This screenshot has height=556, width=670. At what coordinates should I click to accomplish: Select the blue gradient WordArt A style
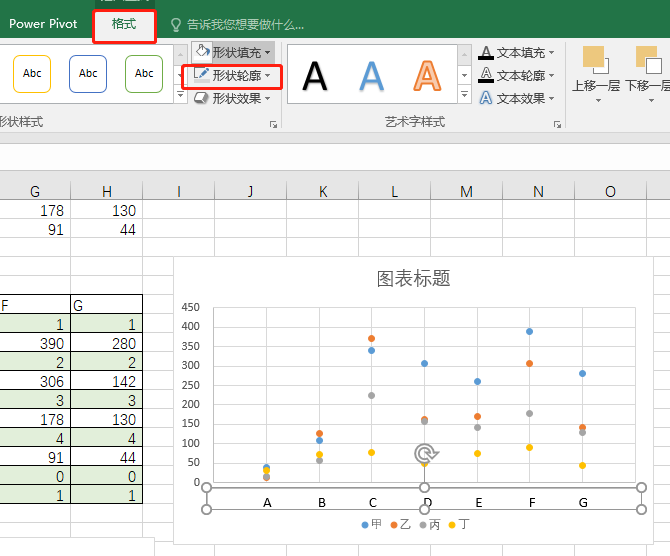pyautogui.click(x=372, y=75)
